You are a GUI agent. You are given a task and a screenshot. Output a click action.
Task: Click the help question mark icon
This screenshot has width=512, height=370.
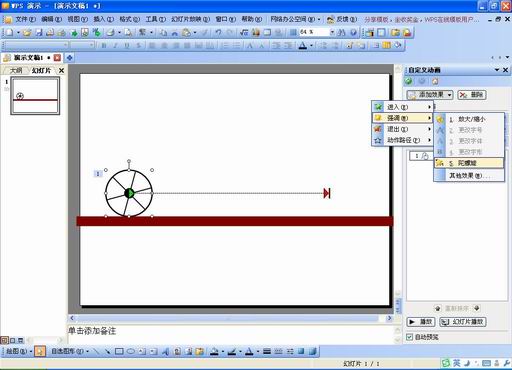pos(353,33)
